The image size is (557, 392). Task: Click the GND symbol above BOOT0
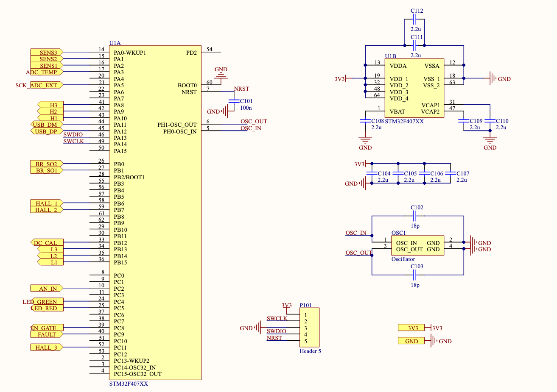tap(221, 75)
